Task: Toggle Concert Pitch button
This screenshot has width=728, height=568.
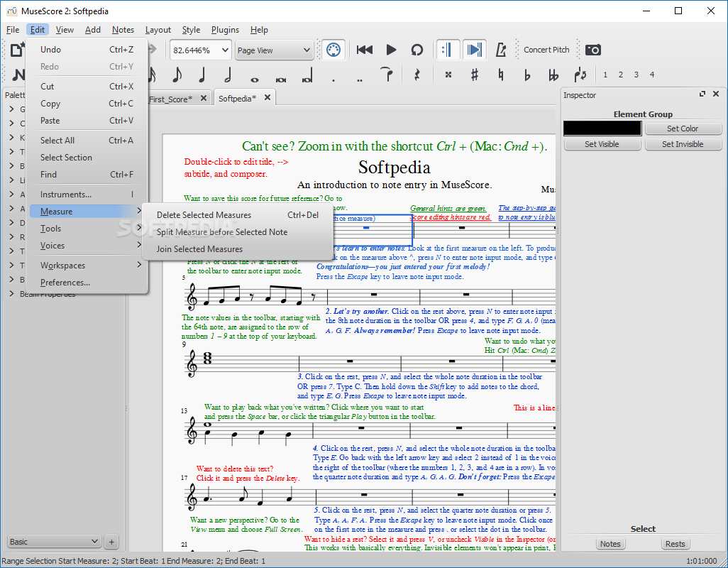Action: point(546,50)
